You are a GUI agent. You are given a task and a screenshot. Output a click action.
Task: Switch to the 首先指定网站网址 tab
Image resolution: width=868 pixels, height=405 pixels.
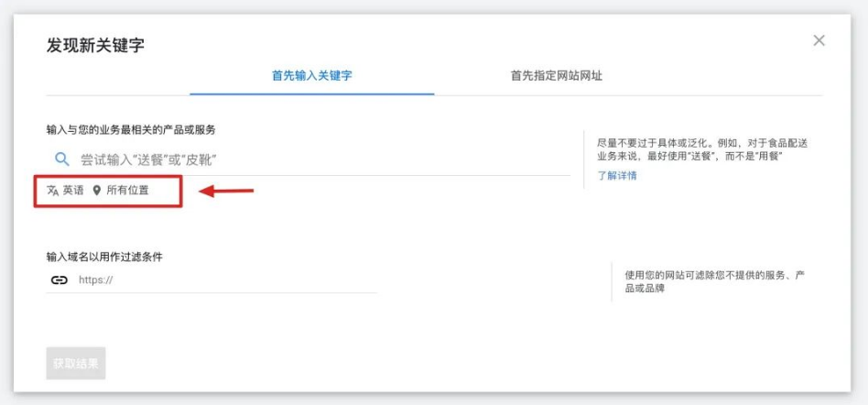556,75
